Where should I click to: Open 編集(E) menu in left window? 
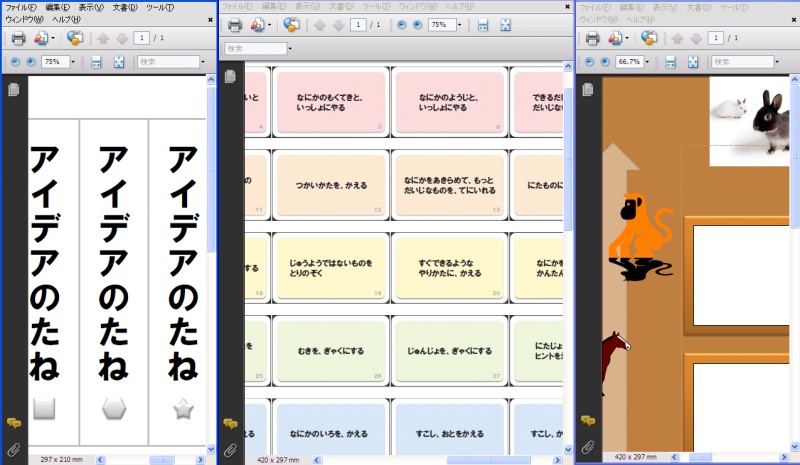click(x=58, y=8)
